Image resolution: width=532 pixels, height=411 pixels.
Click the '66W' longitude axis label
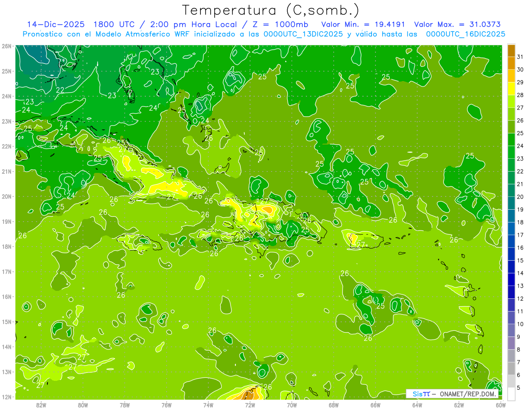click(x=376, y=405)
